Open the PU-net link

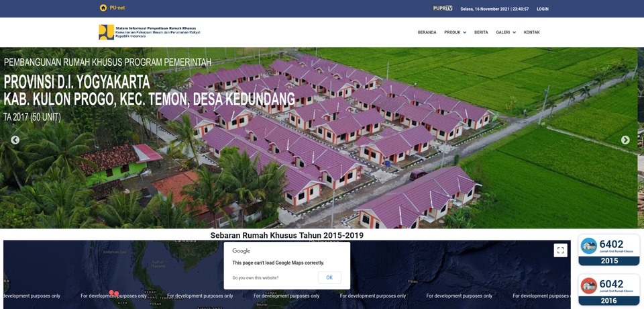point(117,8)
